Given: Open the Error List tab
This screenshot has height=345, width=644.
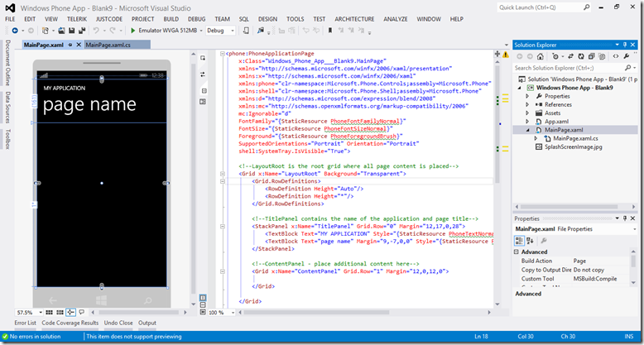Looking at the screenshot, I should tap(26, 323).
